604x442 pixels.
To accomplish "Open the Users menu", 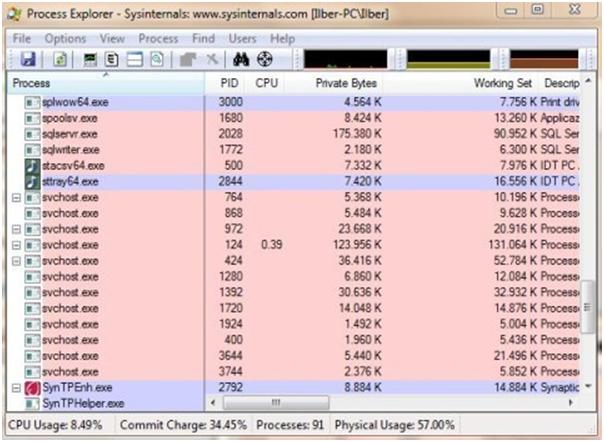I will pyautogui.click(x=242, y=39).
